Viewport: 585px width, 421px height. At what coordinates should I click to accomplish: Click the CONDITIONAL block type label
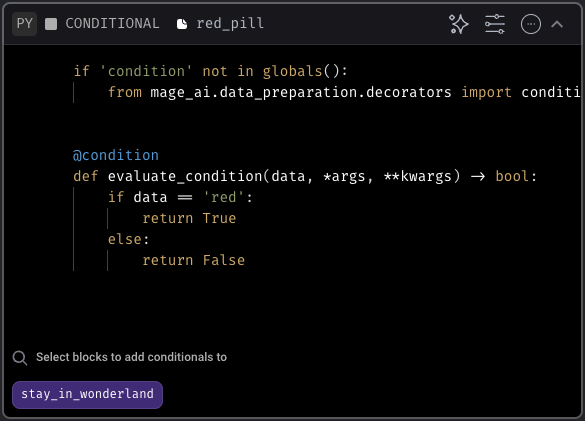[x=112, y=24]
